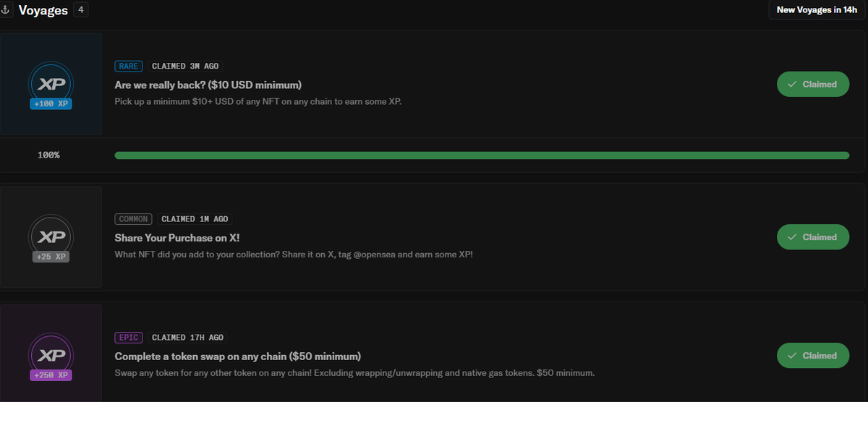The image size is (868, 423).
Task: Click the New Voyages in 14h button
Action: point(817,10)
